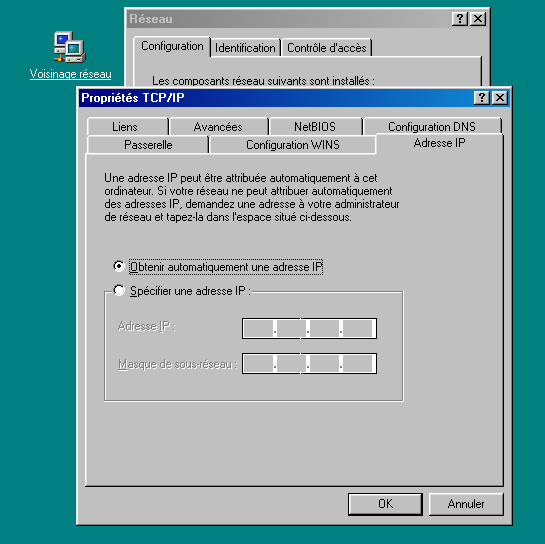Click the help question mark in Propriétés TCP/IP
Viewport: 545px width, 544px height.
pos(482,98)
